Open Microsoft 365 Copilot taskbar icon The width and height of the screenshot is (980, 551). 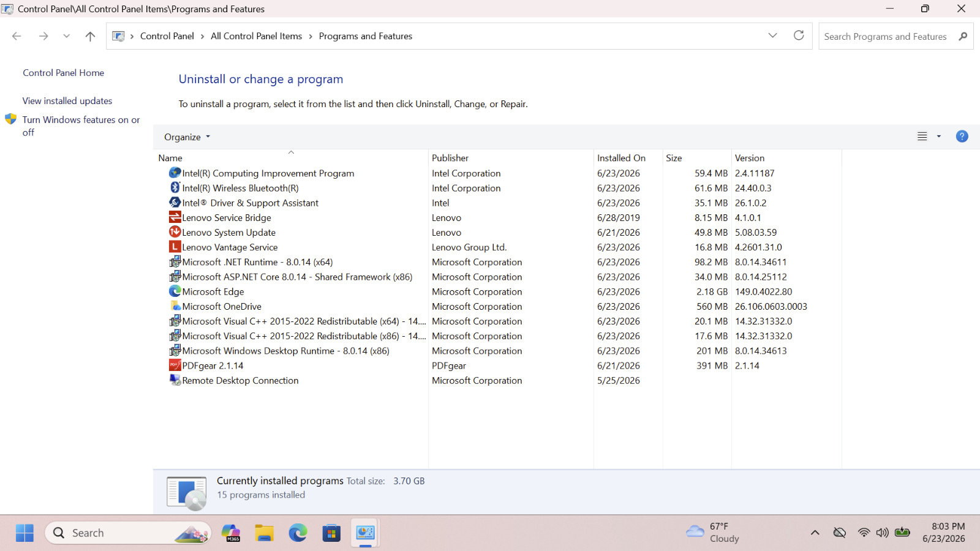[231, 533]
